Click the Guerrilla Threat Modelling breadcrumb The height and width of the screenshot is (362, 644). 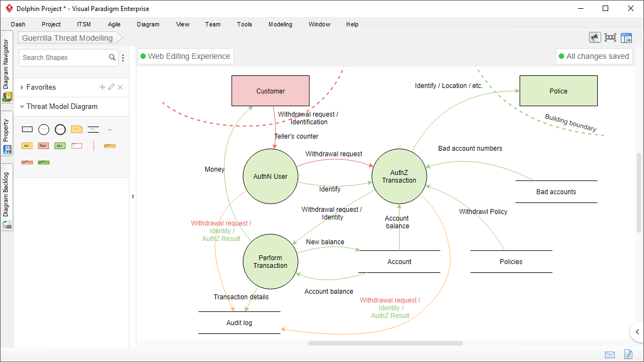coord(70,38)
